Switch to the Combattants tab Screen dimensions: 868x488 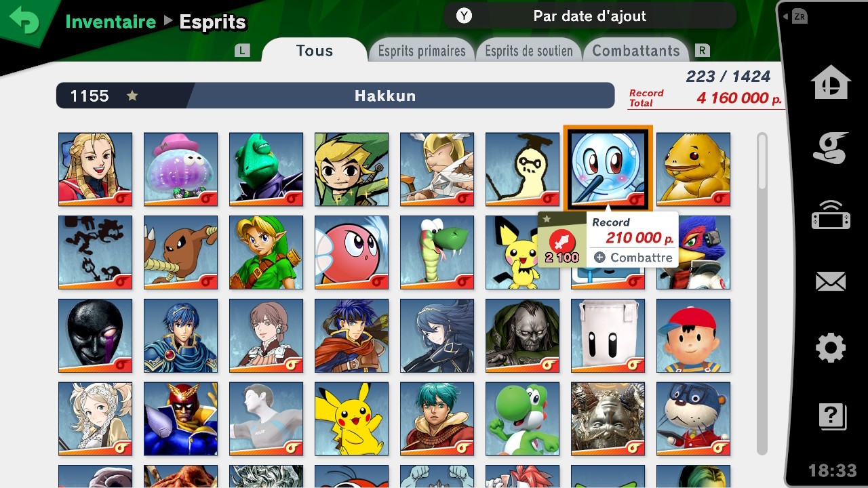coord(636,51)
